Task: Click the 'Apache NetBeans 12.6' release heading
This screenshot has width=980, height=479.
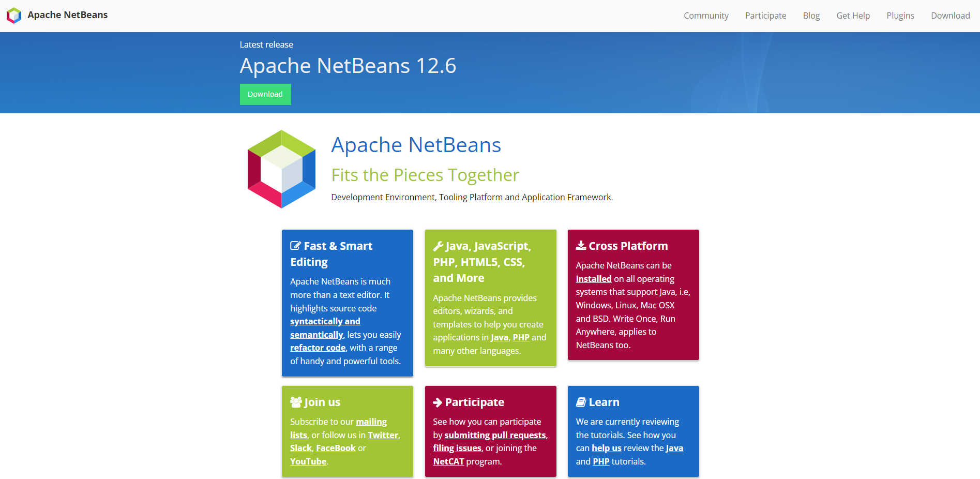Action: tap(348, 66)
